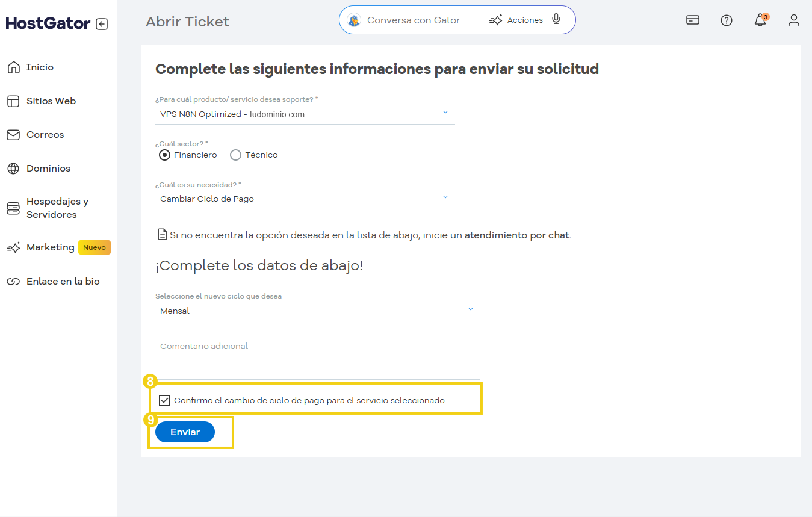Viewport: 812px width, 517px height.
Task: Select the Correos envelope icon in the sidebar
Action: pyautogui.click(x=13, y=134)
